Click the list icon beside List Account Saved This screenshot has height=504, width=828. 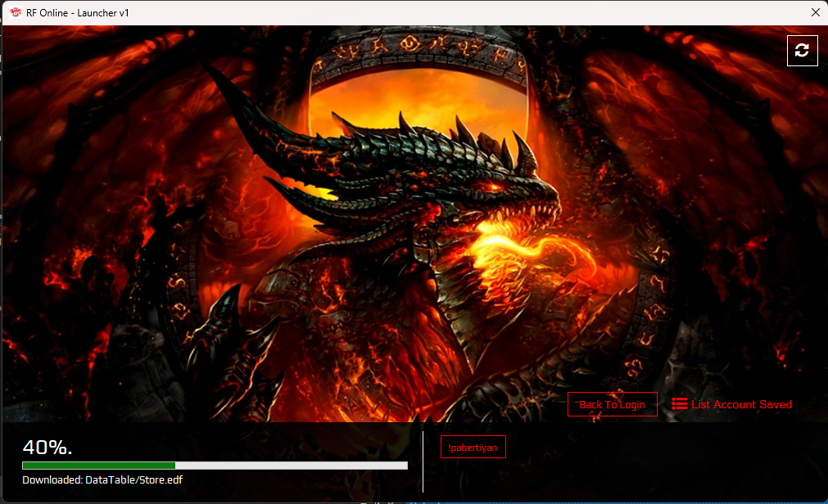click(679, 404)
